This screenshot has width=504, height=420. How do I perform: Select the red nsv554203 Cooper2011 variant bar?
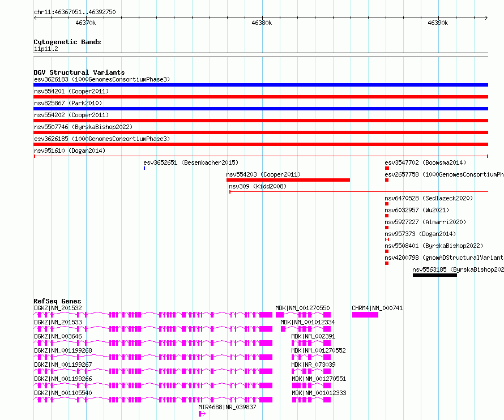click(x=288, y=180)
